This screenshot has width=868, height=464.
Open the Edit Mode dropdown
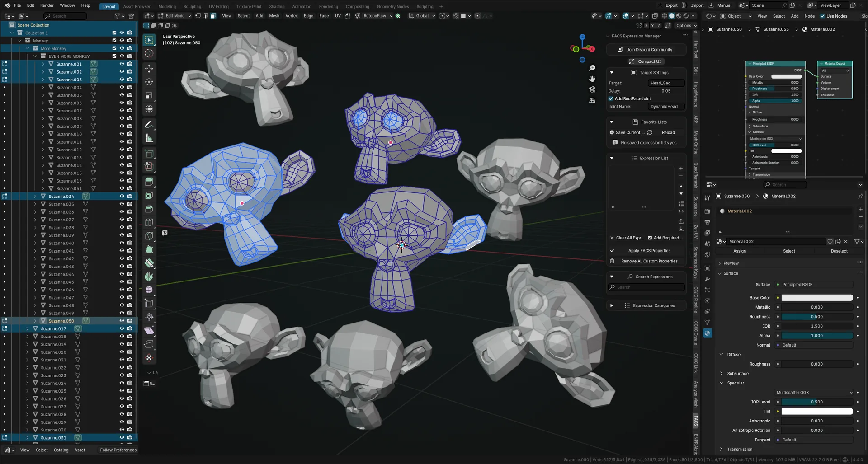point(175,16)
